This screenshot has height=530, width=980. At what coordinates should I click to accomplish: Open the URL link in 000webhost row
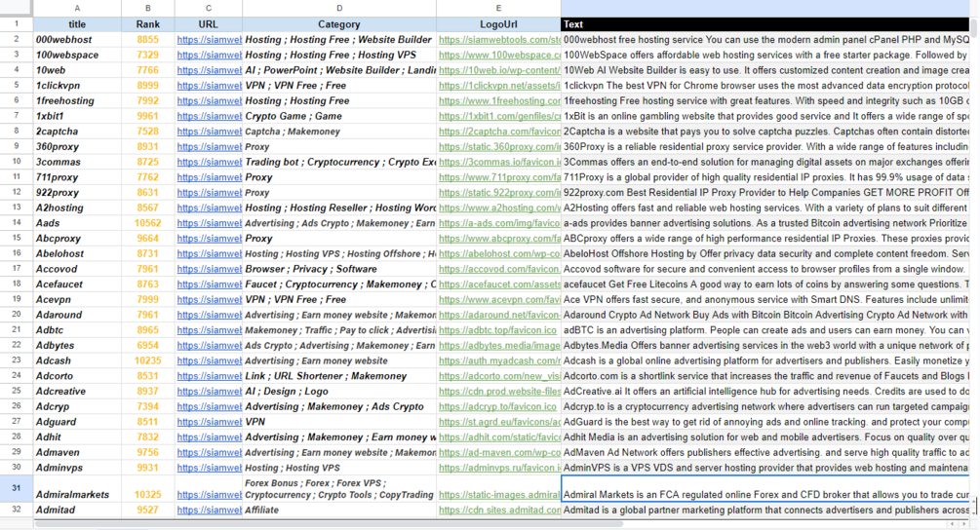[x=210, y=39]
